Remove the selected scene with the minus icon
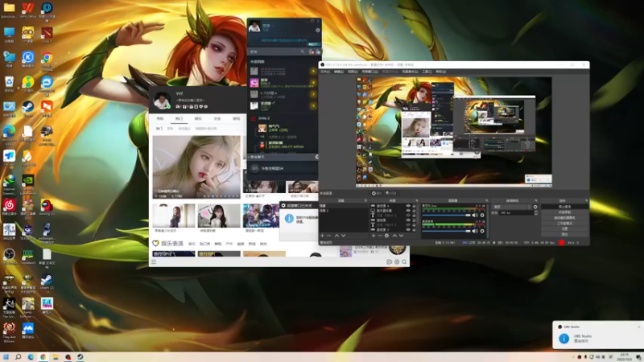Screen dimensions: 644x362 (x=329, y=236)
